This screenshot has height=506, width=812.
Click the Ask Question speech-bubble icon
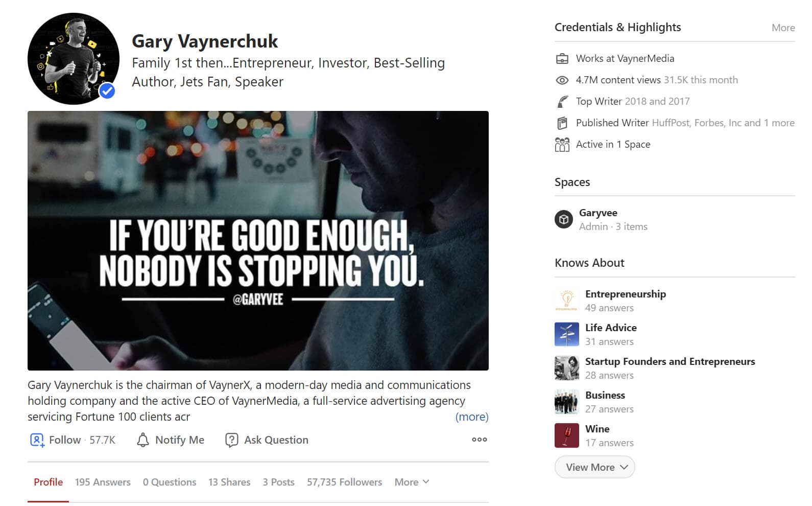click(x=231, y=440)
